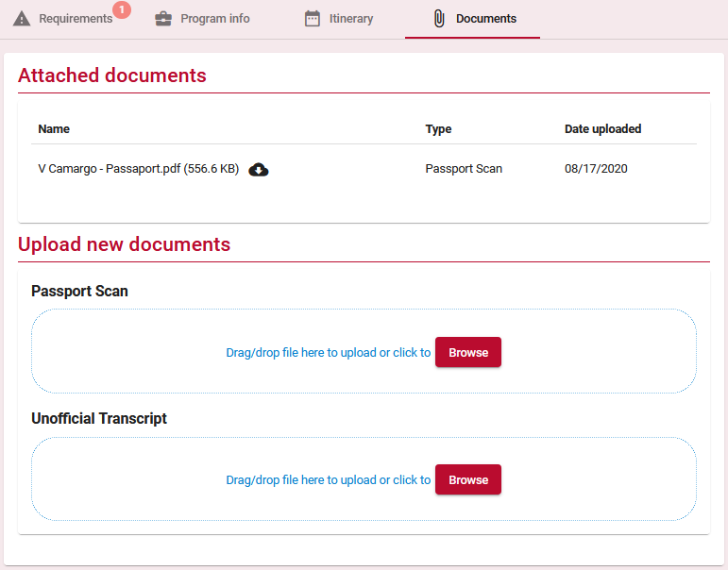This screenshot has height=570, width=728.
Task: Click the Unofficial Transcript drag/drop upload text
Action: click(329, 480)
